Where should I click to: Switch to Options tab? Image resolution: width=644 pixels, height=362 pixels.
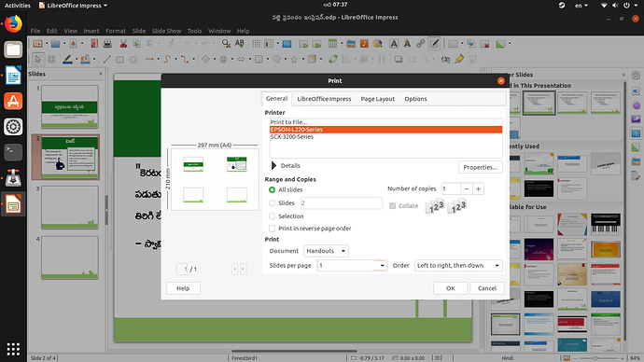pyautogui.click(x=415, y=99)
